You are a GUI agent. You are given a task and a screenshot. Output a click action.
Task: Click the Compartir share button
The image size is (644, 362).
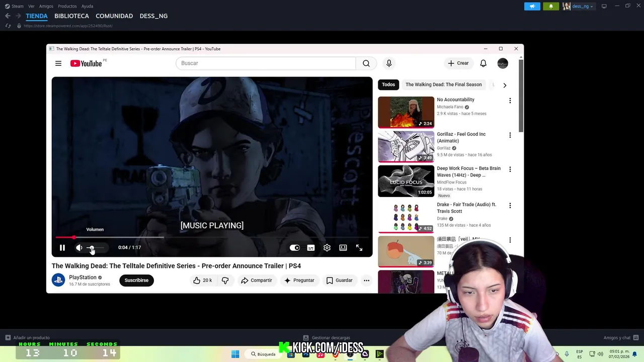[257, 281]
